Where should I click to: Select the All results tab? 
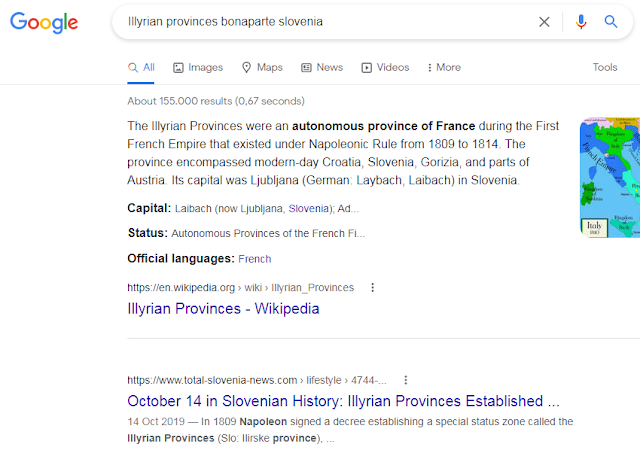[x=141, y=67]
